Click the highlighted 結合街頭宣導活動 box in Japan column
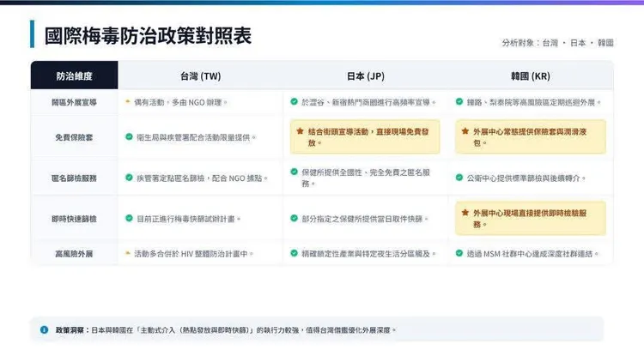This screenshot has height=362, width=644. pyautogui.click(x=365, y=137)
